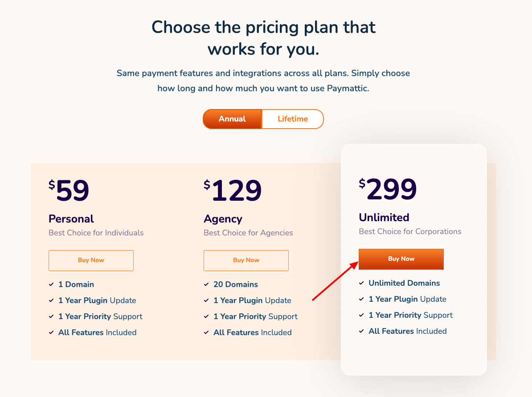Click checkmark next to Personal All Features Included
This screenshot has height=397, width=532.
click(51, 332)
